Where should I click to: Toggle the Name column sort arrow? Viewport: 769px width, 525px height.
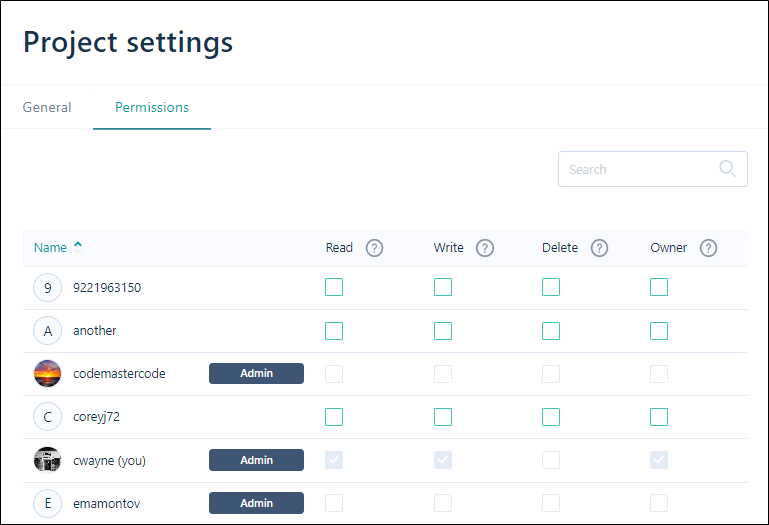pyautogui.click(x=78, y=246)
